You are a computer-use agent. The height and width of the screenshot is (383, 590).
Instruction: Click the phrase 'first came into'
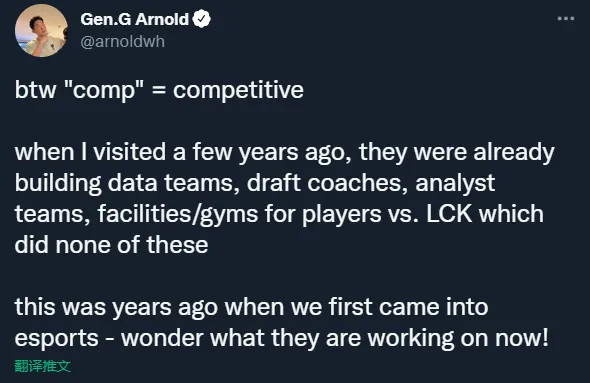408,307
